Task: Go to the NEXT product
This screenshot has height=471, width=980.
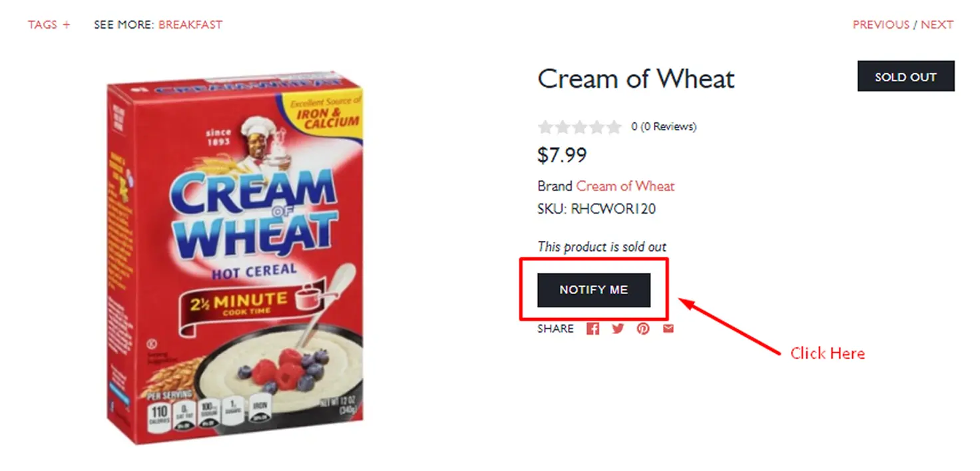Action: [937, 25]
